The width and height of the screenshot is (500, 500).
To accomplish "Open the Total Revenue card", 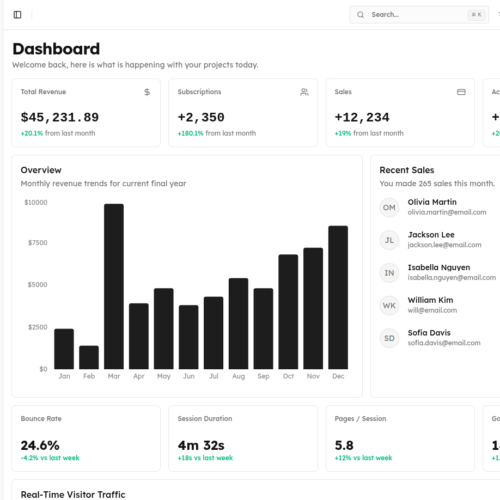I will point(86,113).
